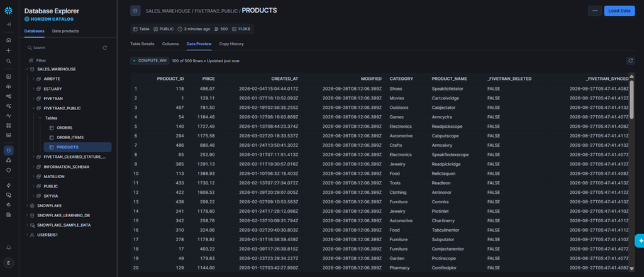Open the Copy History tab
The height and width of the screenshot is (277, 644).
point(231,43)
